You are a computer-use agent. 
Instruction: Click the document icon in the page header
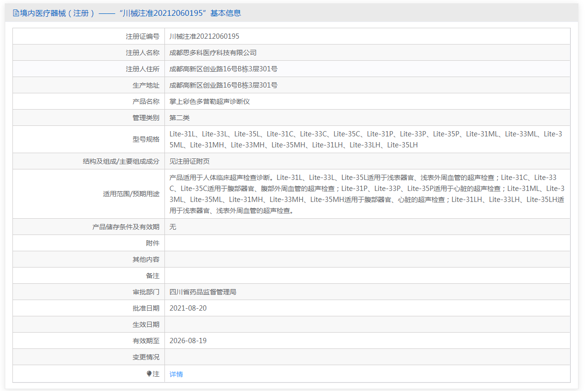point(16,13)
